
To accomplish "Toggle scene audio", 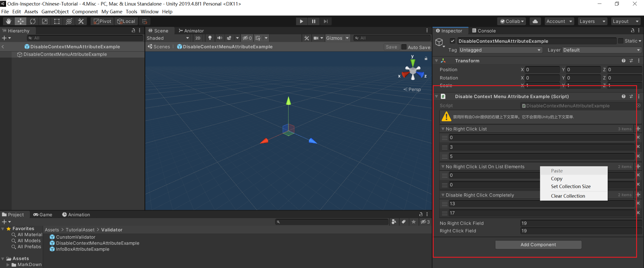I will [x=220, y=38].
